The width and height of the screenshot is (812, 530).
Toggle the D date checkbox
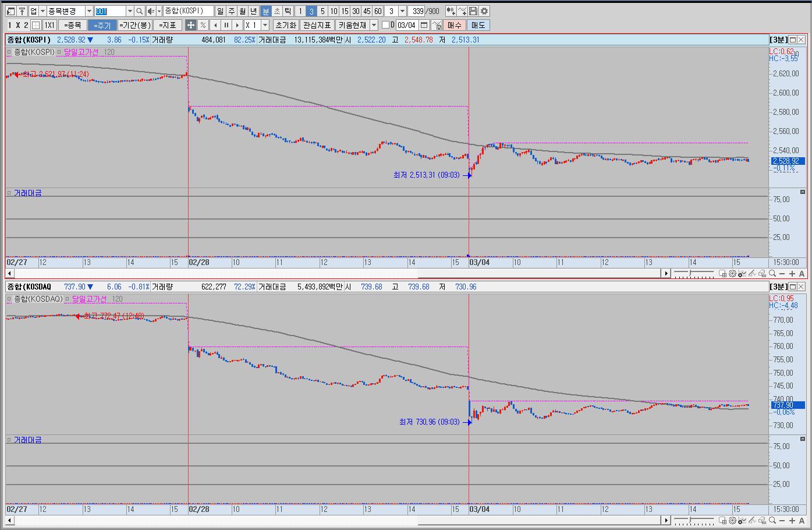tap(385, 25)
